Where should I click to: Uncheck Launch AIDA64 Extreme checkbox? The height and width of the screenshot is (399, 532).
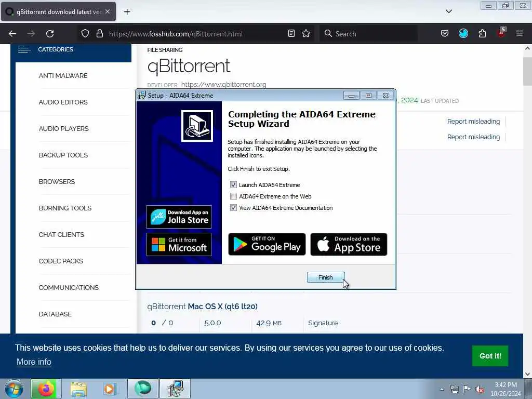[x=233, y=184]
